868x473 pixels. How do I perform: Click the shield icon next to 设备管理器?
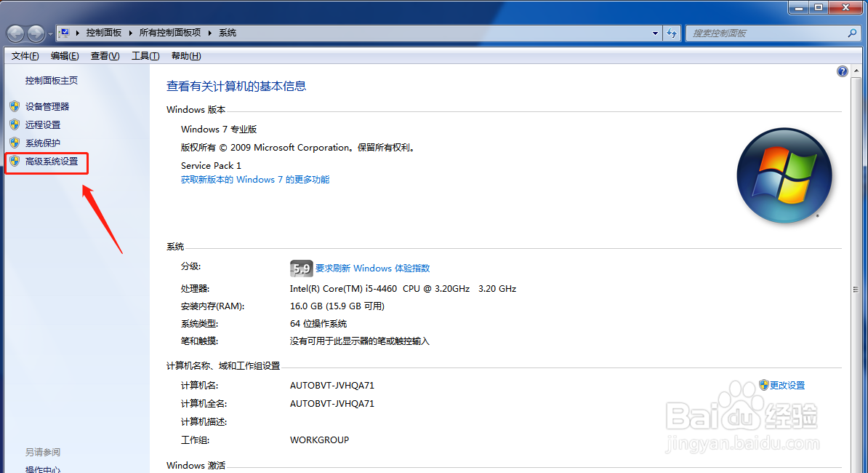pyautogui.click(x=15, y=106)
